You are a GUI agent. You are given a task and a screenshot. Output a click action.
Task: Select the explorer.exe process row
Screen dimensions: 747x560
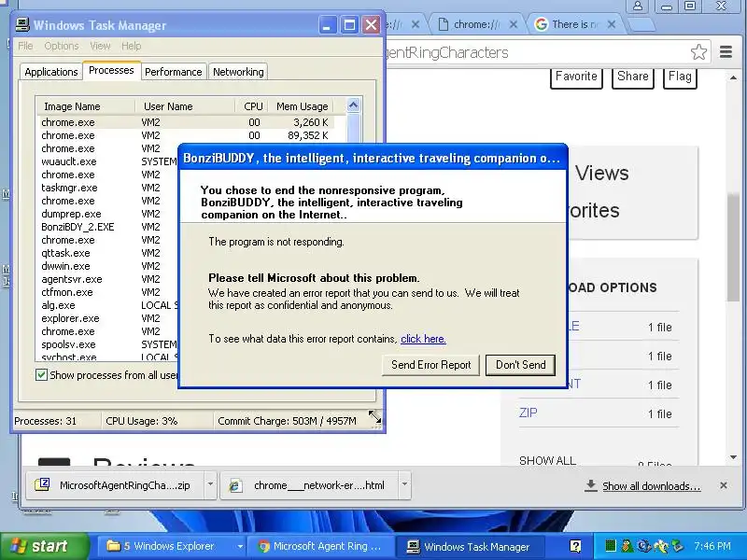[107, 318]
